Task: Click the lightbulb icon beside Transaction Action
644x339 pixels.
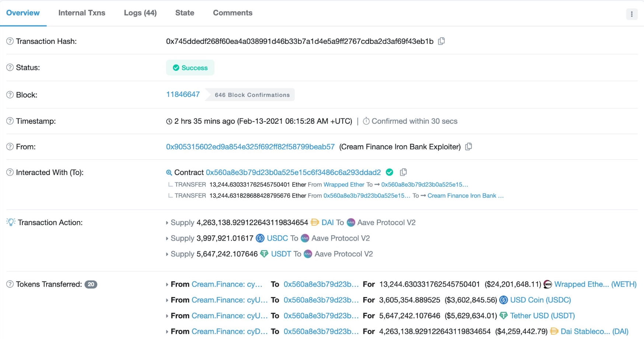Action: pos(11,222)
